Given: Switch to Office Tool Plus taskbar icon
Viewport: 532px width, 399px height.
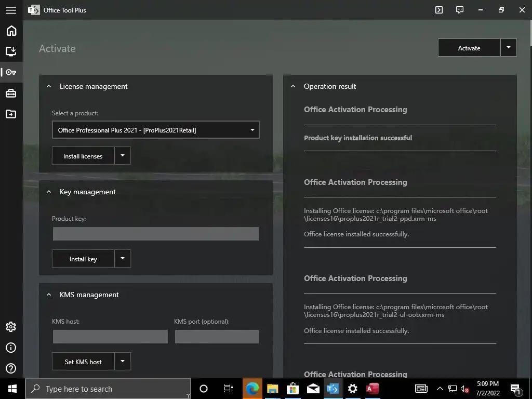Looking at the screenshot, I should [332, 389].
